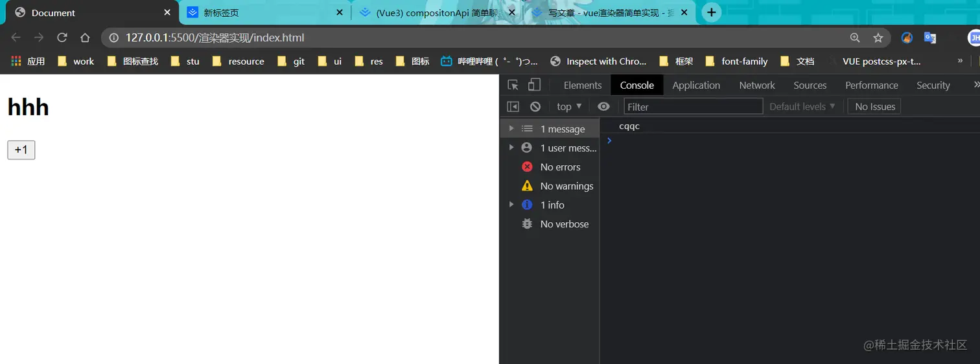Expand the '1 user messages' group
Screen dimensions: 980x364
pos(511,147)
